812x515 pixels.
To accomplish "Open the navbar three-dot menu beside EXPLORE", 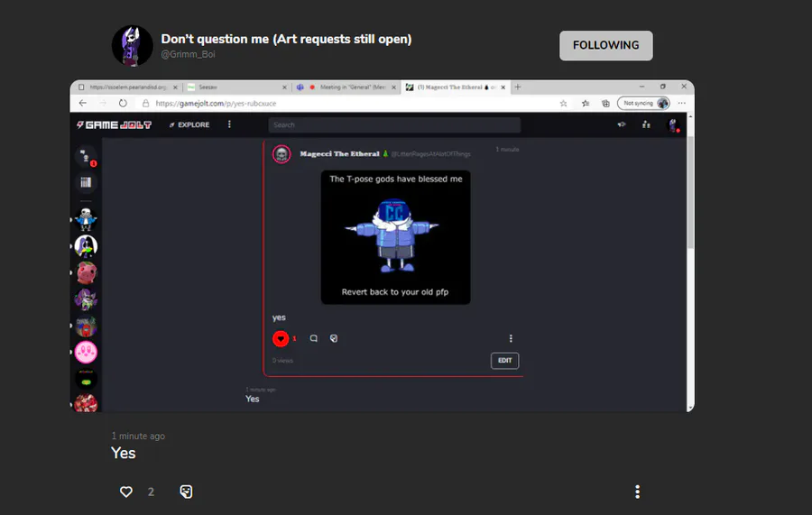I will [x=229, y=124].
